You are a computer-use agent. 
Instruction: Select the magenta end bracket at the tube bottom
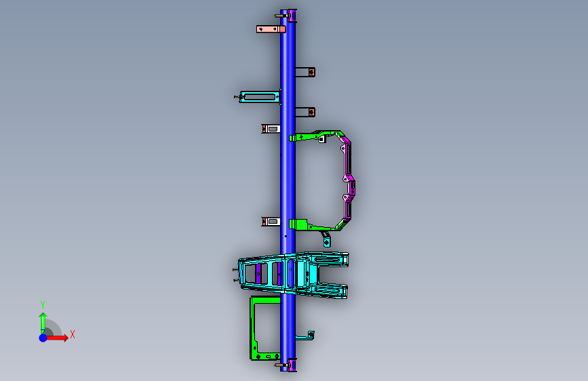pyautogui.click(x=292, y=365)
